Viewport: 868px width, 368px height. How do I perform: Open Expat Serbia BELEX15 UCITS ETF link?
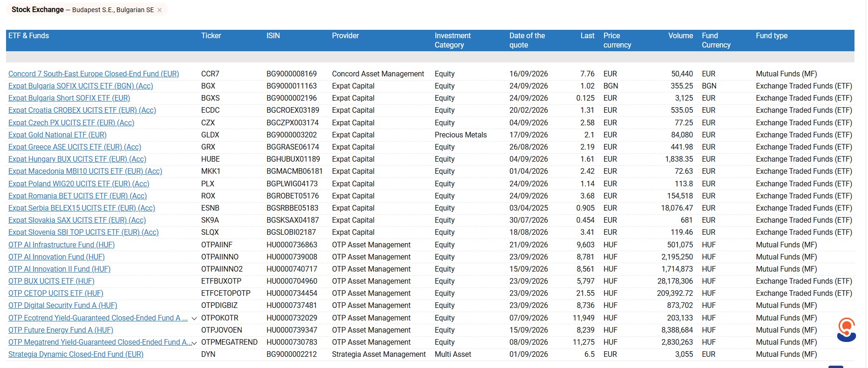point(81,208)
